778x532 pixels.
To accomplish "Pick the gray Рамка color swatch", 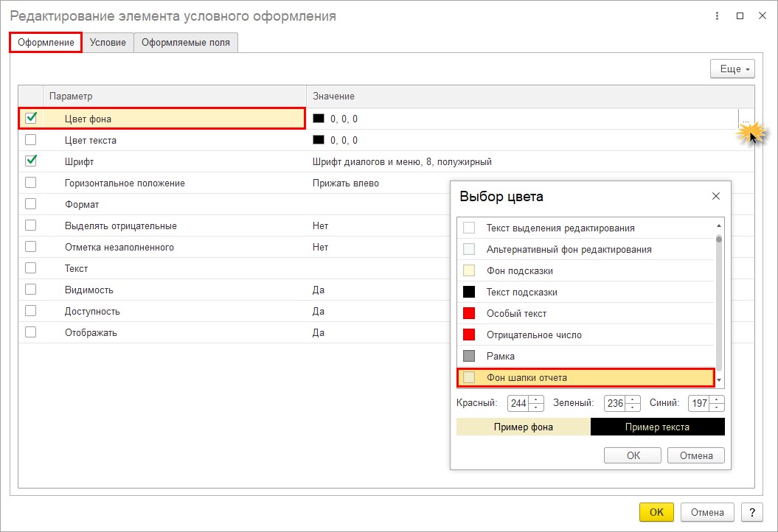I will (469, 357).
